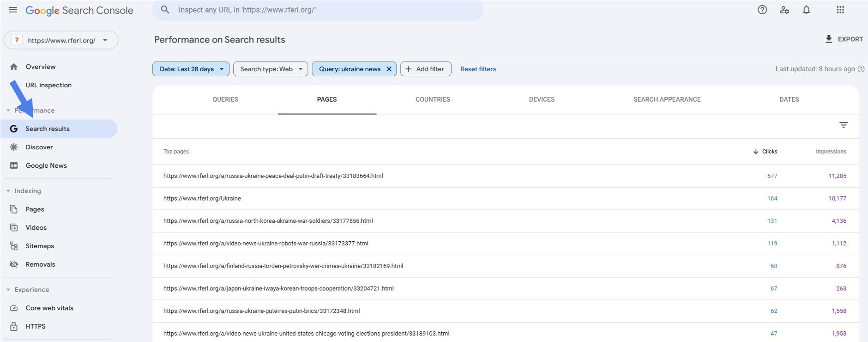This screenshot has width=868, height=342.
Task: Select the Pages tab
Action: click(x=327, y=99)
